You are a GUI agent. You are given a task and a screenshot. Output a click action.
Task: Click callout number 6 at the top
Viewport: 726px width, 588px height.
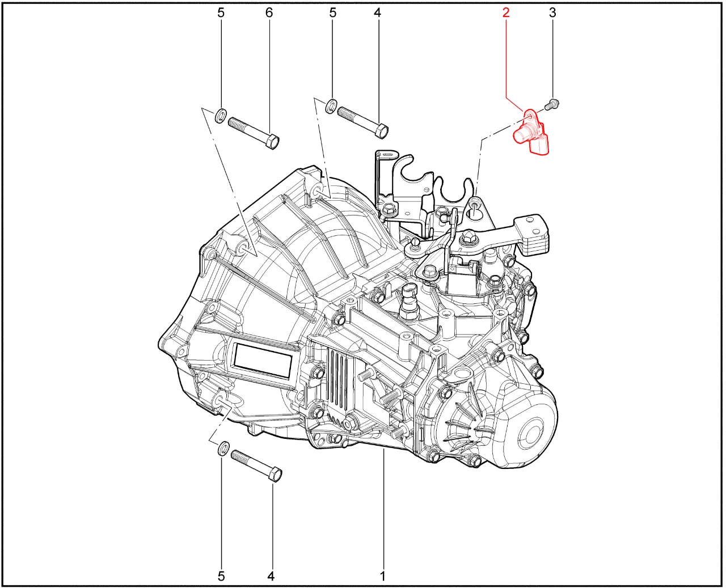[269, 12]
